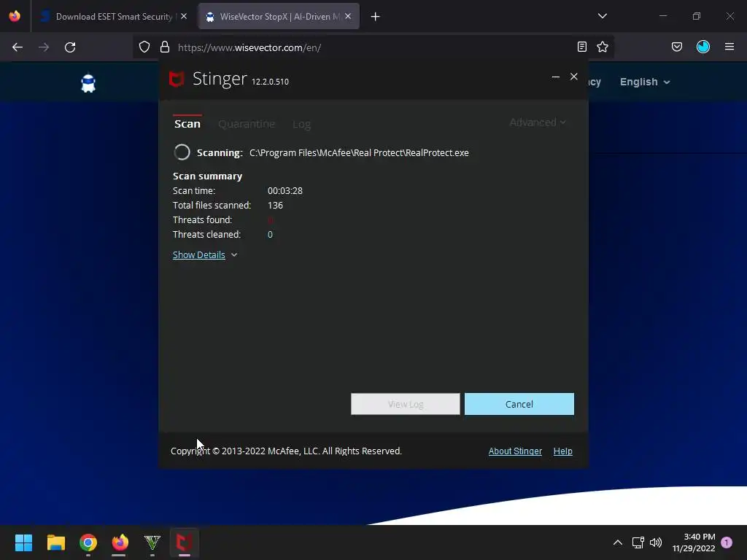Click the scan time value 00:03:28
The height and width of the screenshot is (560, 747).
coord(285,190)
